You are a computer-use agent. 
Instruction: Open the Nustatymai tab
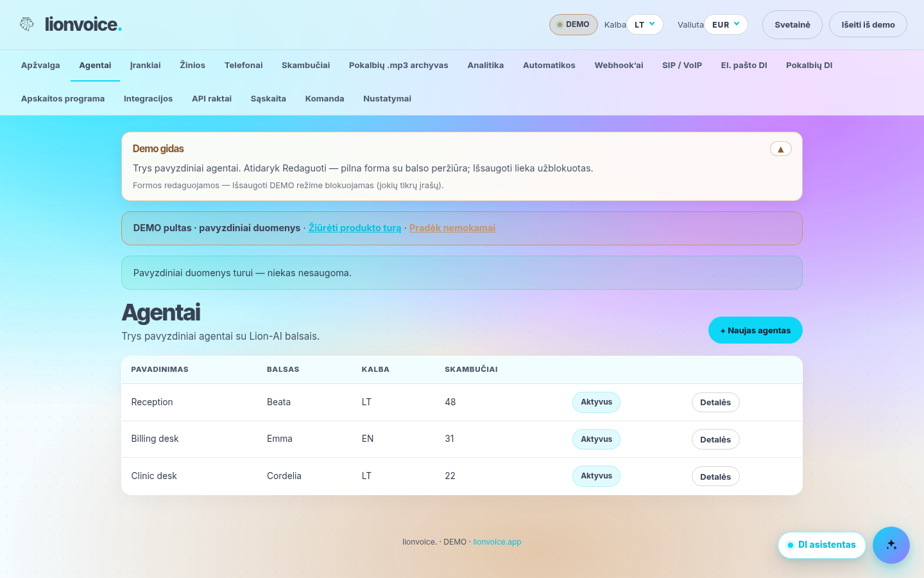pos(387,98)
